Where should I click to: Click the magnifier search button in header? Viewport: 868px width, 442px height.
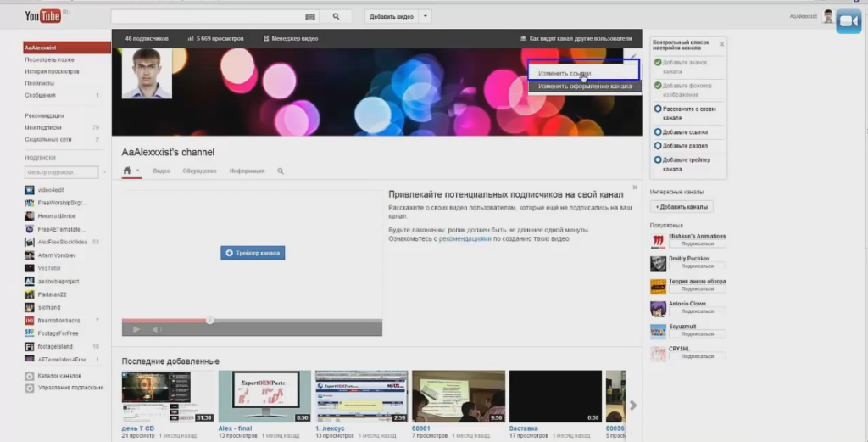click(336, 16)
